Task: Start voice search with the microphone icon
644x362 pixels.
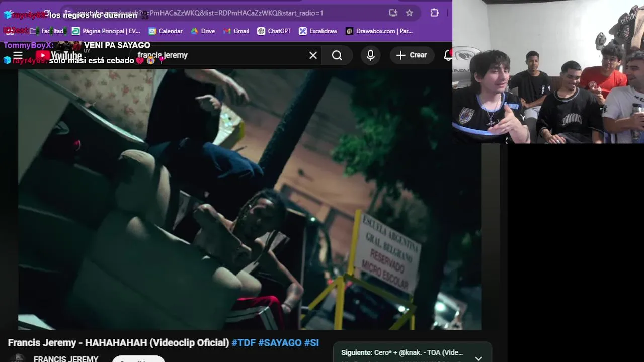Action: click(x=371, y=55)
